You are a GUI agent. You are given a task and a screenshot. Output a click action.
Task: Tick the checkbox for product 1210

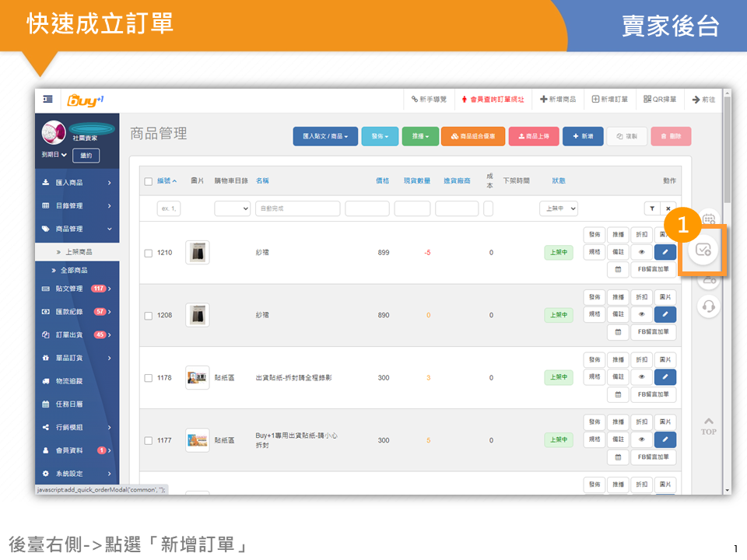click(x=149, y=253)
